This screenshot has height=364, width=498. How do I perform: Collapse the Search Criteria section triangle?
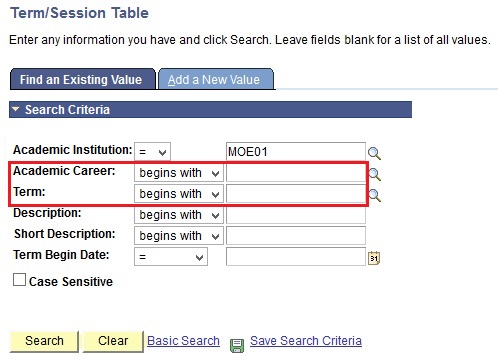click(16, 109)
